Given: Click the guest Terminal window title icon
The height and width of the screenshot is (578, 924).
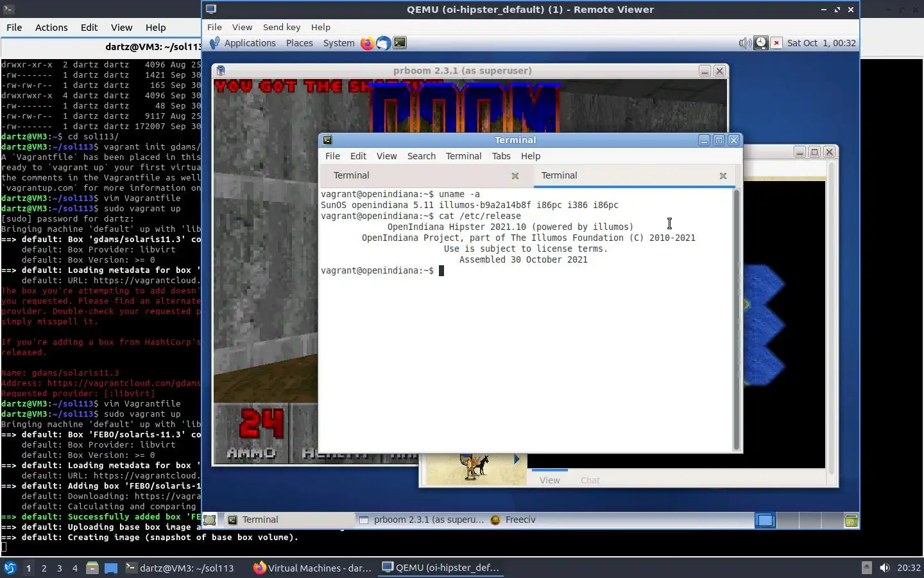Looking at the screenshot, I should [x=327, y=140].
